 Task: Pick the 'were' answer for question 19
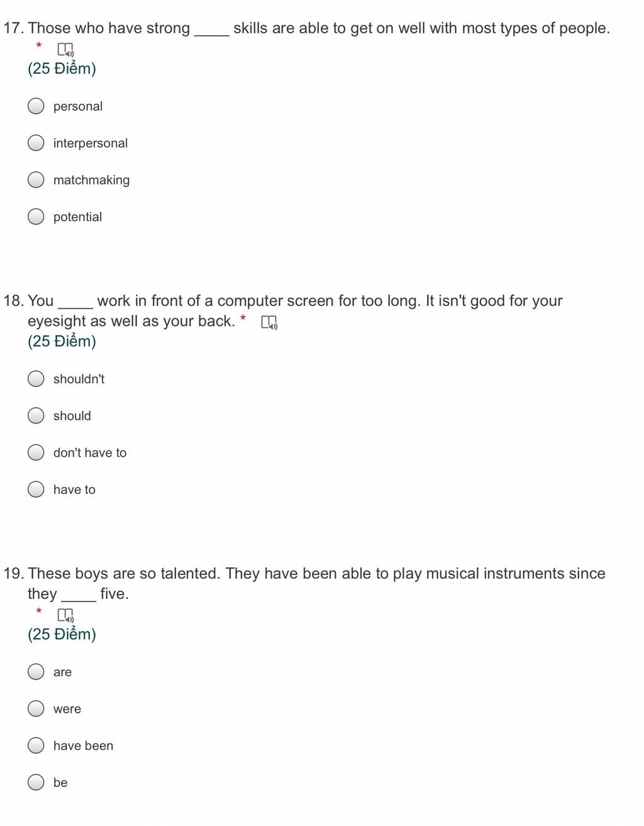(36, 709)
